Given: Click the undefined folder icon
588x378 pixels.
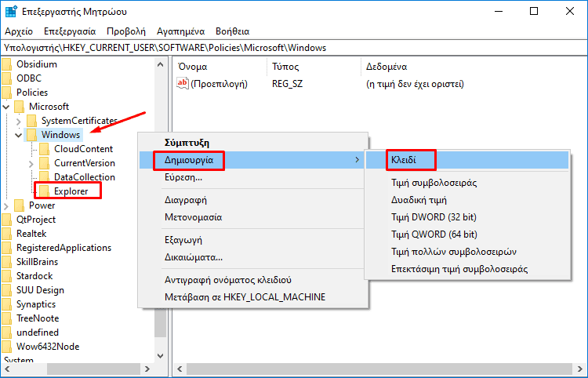Looking at the screenshot, I should [6, 333].
